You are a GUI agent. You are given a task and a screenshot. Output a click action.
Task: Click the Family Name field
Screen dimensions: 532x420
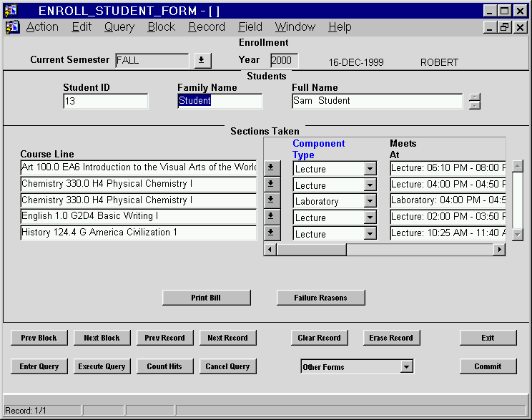[220, 101]
